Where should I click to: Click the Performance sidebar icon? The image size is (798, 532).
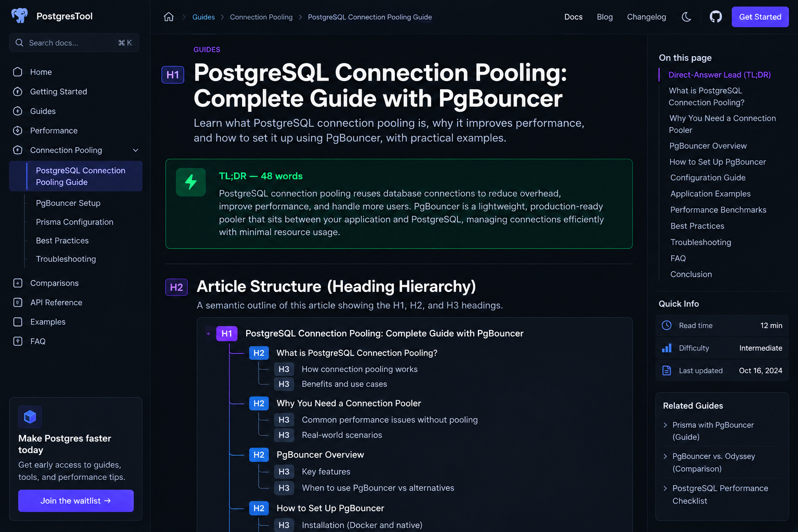(18, 130)
